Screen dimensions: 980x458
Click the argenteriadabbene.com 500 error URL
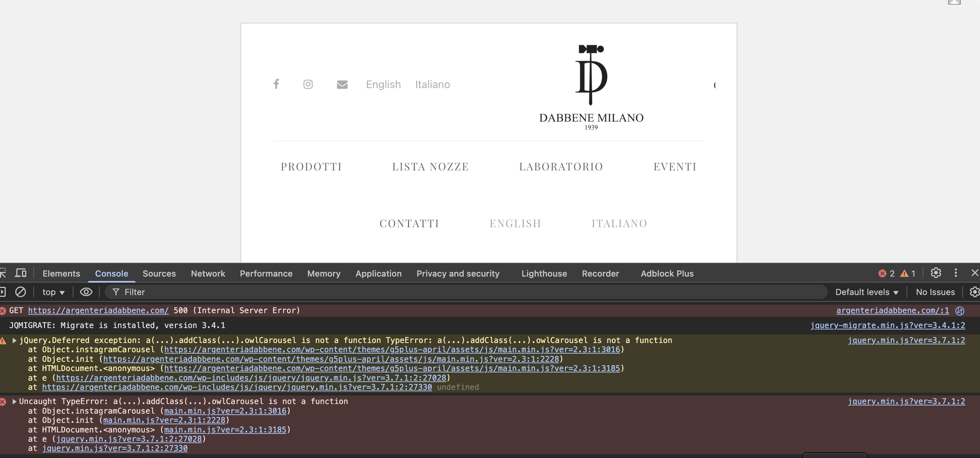tap(98, 310)
